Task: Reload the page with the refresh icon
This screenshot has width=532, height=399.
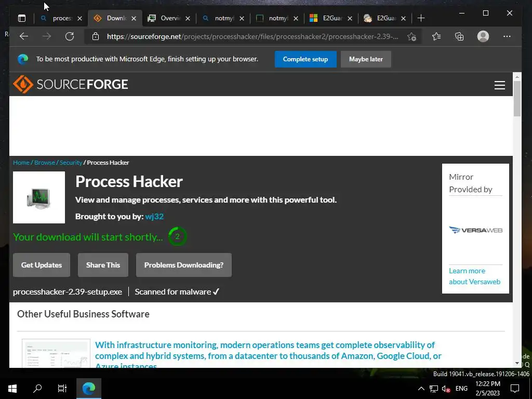Action: coord(70,36)
